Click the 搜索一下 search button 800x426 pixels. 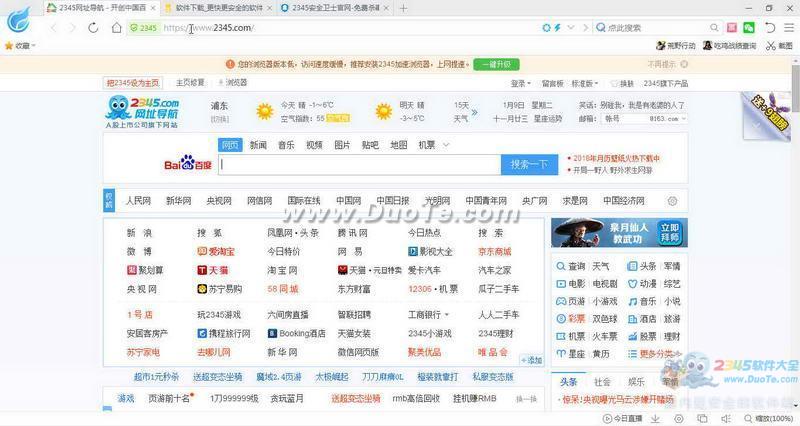[x=529, y=164]
